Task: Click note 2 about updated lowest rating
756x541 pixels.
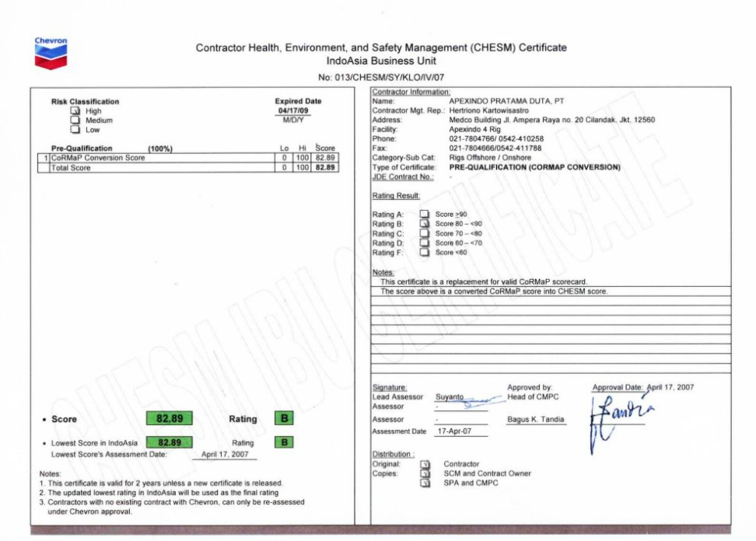Action: pyautogui.click(x=159, y=493)
